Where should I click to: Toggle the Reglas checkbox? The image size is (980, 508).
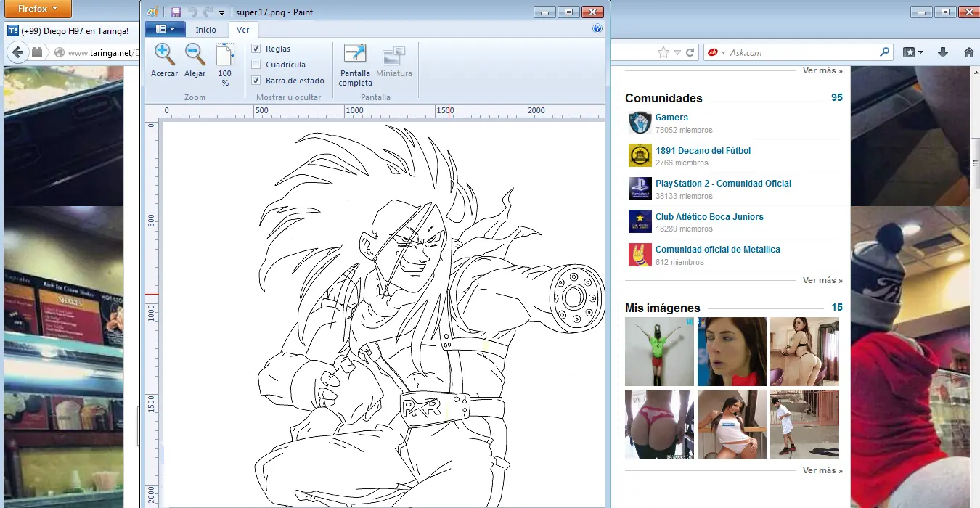pyautogui.click(x=256, y=49)
